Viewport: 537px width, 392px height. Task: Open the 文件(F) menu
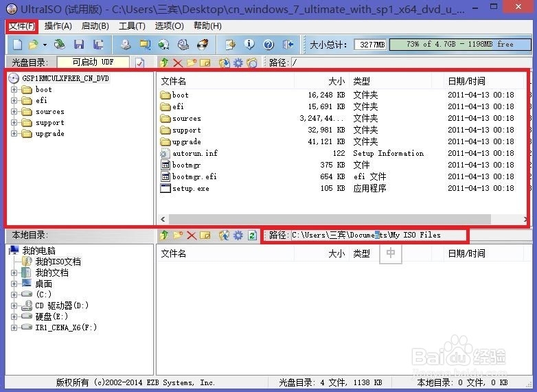point(22,26)
